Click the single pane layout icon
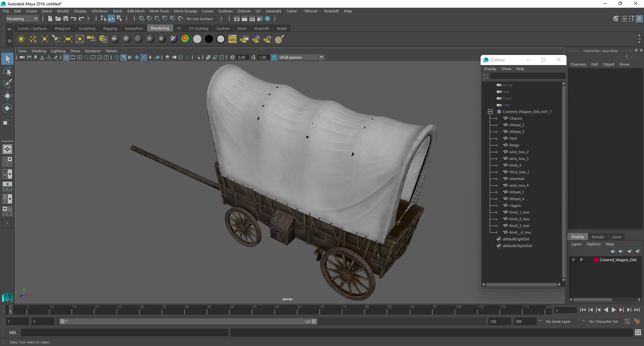Viewport: 644px width, 346px height. (7, 149)
